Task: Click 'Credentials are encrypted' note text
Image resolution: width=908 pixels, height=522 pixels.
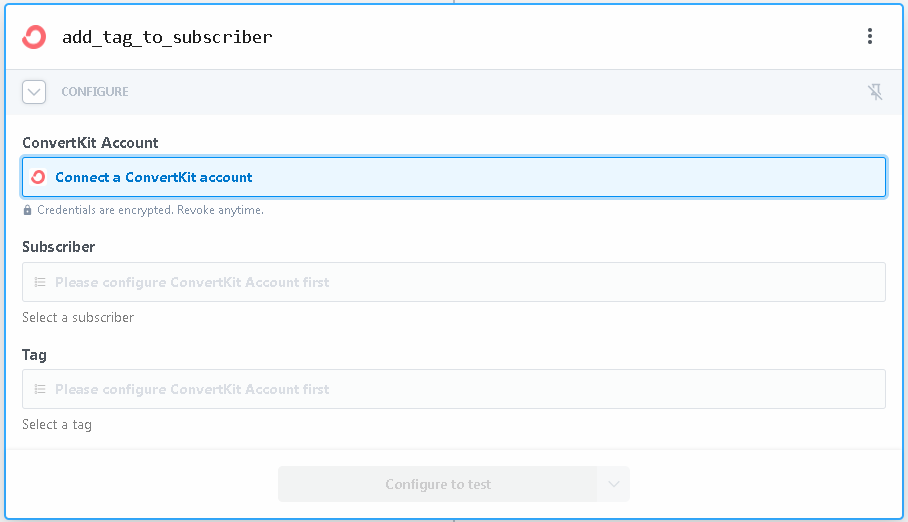Action: click(x=151, y=210)
